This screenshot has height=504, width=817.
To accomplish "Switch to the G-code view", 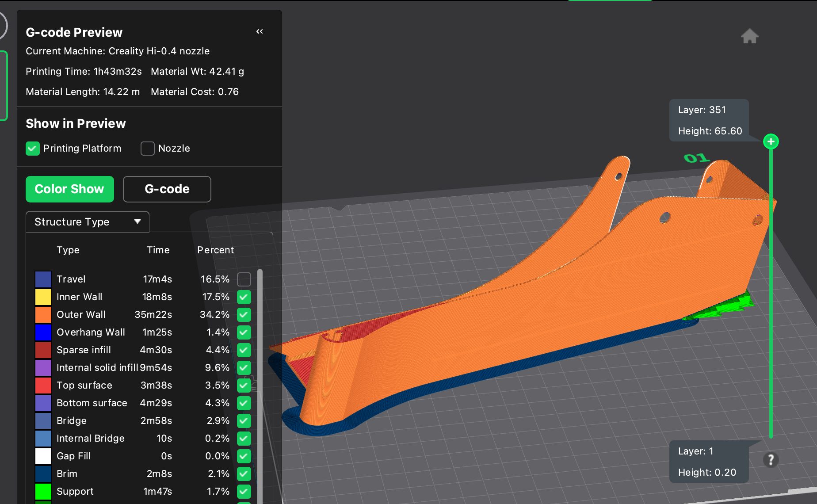I will 167,189.
